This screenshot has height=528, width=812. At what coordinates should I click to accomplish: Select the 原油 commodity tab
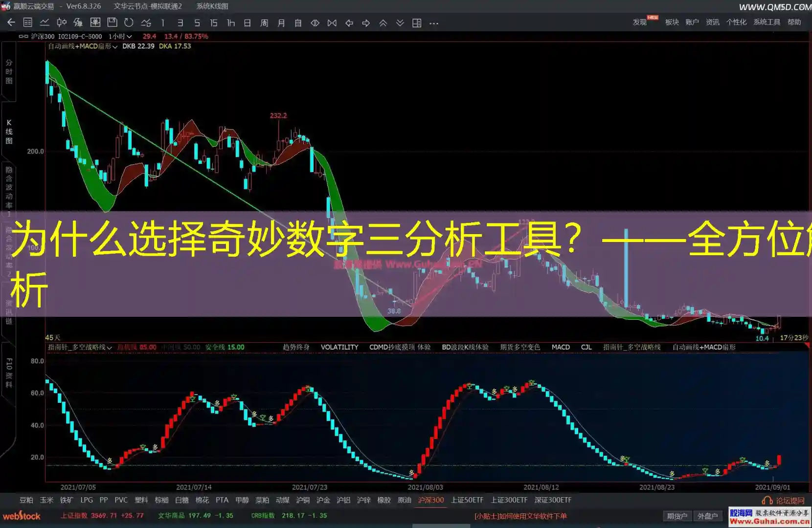(x=405, y=500)
